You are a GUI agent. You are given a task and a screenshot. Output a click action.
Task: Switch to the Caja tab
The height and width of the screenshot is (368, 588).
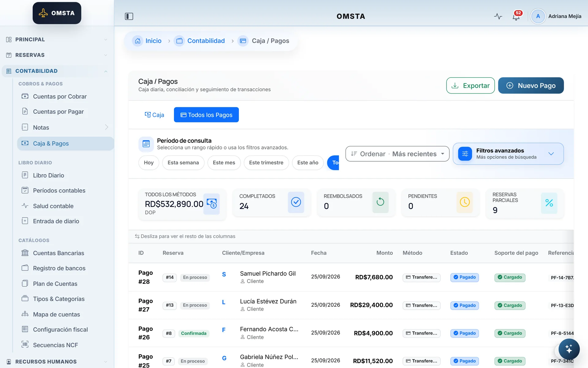(154, 115)
